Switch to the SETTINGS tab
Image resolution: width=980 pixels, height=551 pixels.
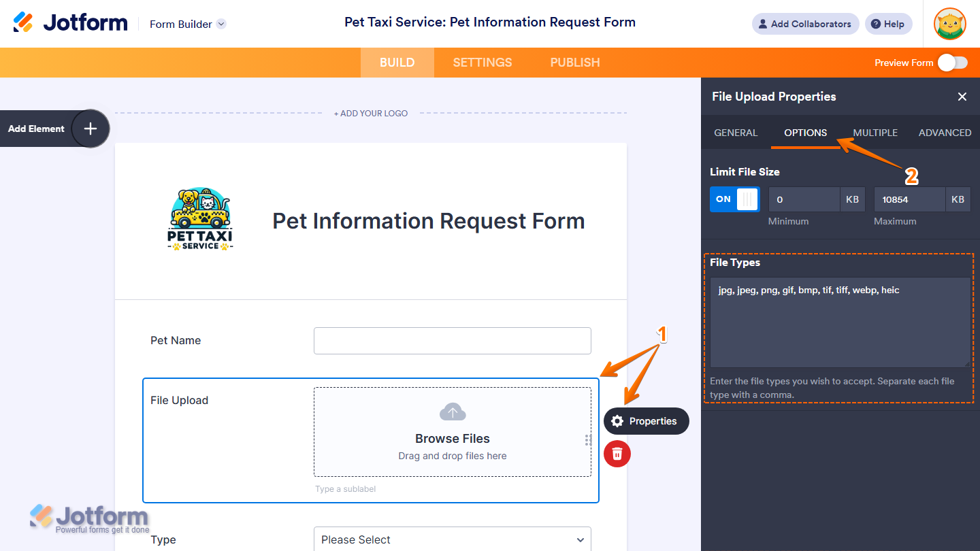pyautogui.click(x=482, y=63)
